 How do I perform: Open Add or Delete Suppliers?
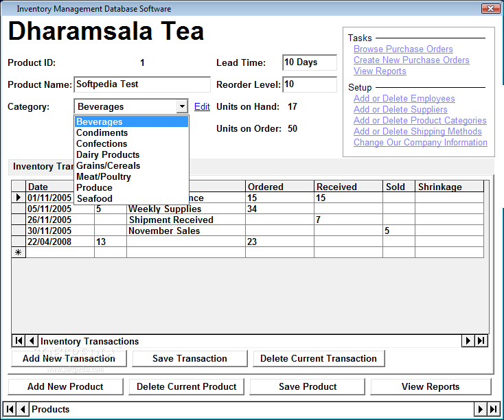tap(400, 109)
